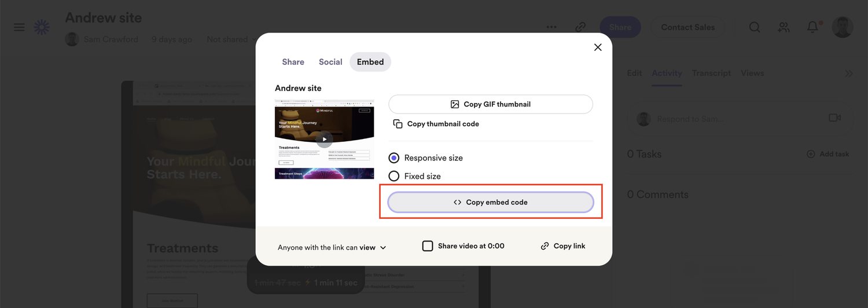The height and width of the screenshot is (308, 868).
Task: Click the video camera reply icon
Action: click(x=834, y=118)
